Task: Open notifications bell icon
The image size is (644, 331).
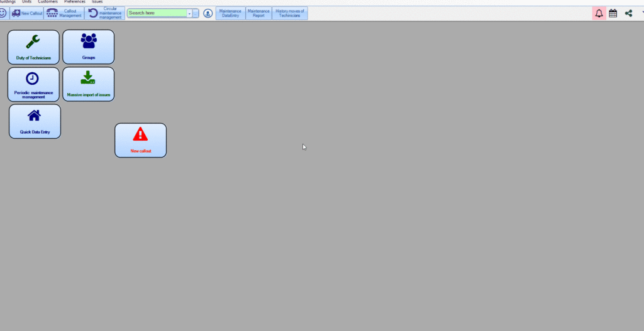Action: click(x=599, y=13)
